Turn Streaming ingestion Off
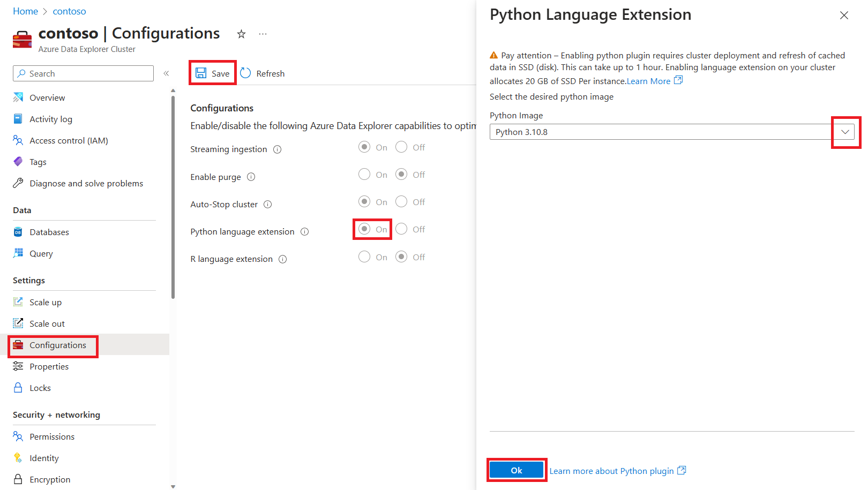The image size is (868, 490). [x=401, y=147]
